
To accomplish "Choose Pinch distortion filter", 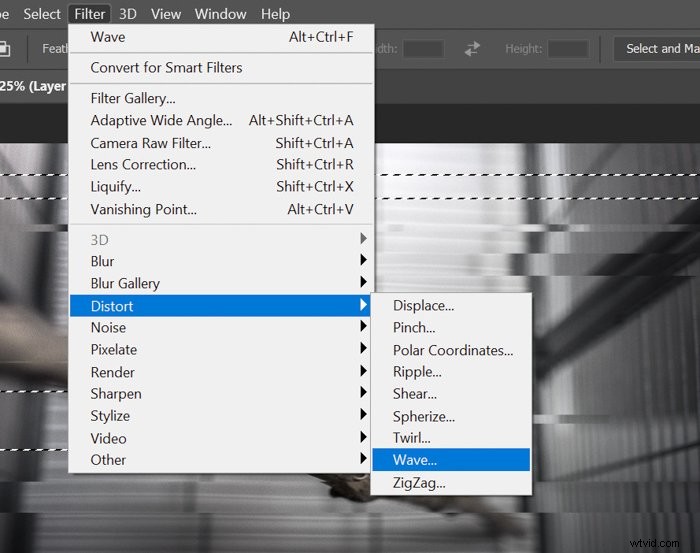I will point(451,328).
